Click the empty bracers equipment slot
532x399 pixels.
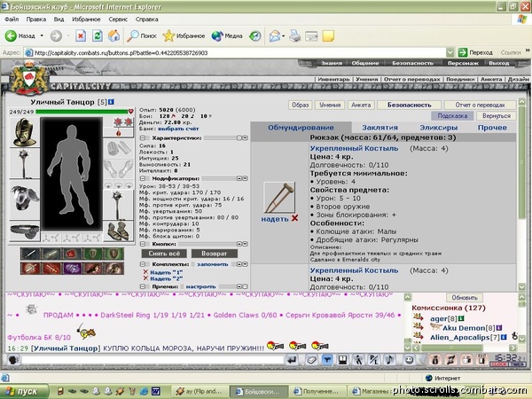pos(119,148)
